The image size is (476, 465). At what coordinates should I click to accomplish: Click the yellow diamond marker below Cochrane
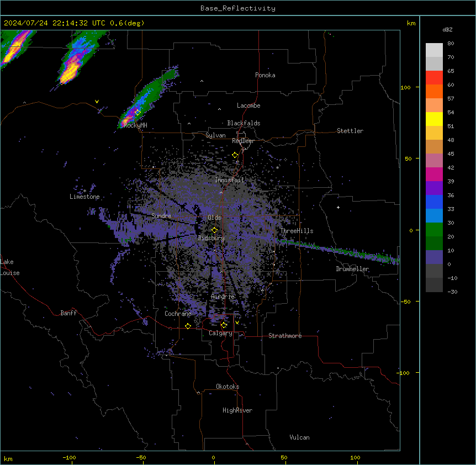(x=188, y=326)
